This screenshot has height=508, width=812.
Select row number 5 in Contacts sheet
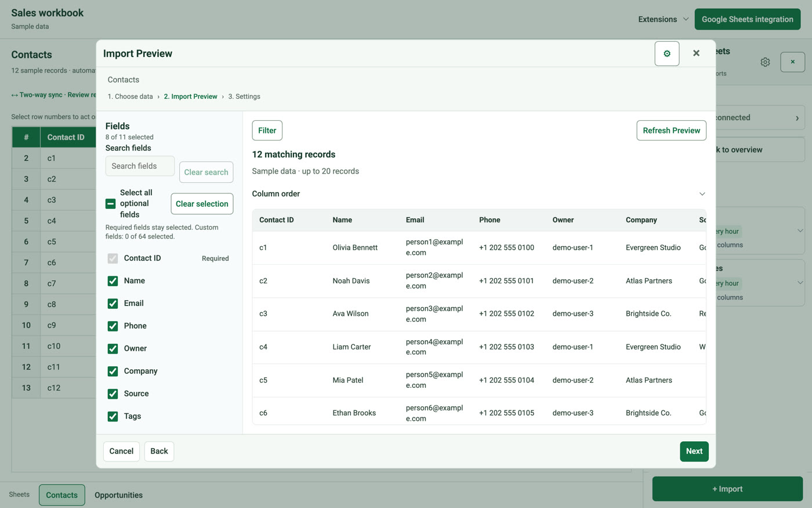[26, 221]
